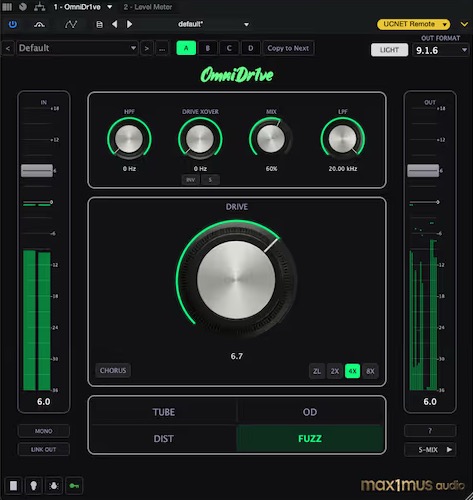Expand the Default preset dropdown

tap(77, 48)
